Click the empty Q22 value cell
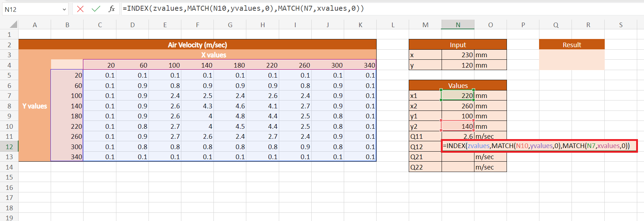This screenshot has width=644, height=221. [458, 167]
